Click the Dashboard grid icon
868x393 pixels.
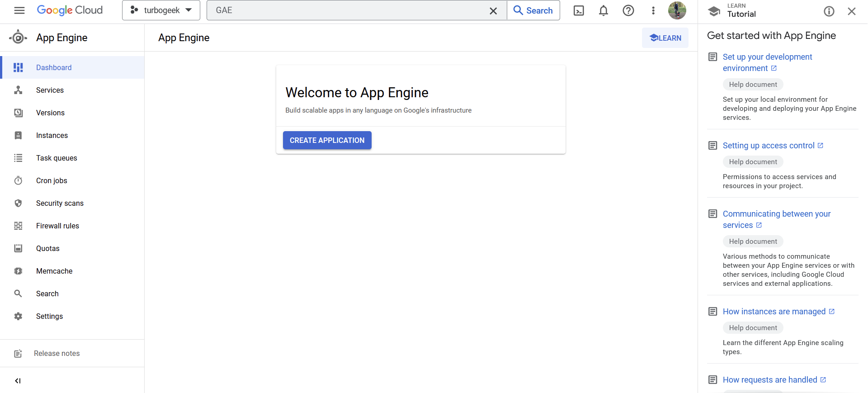tap(18, 67)
